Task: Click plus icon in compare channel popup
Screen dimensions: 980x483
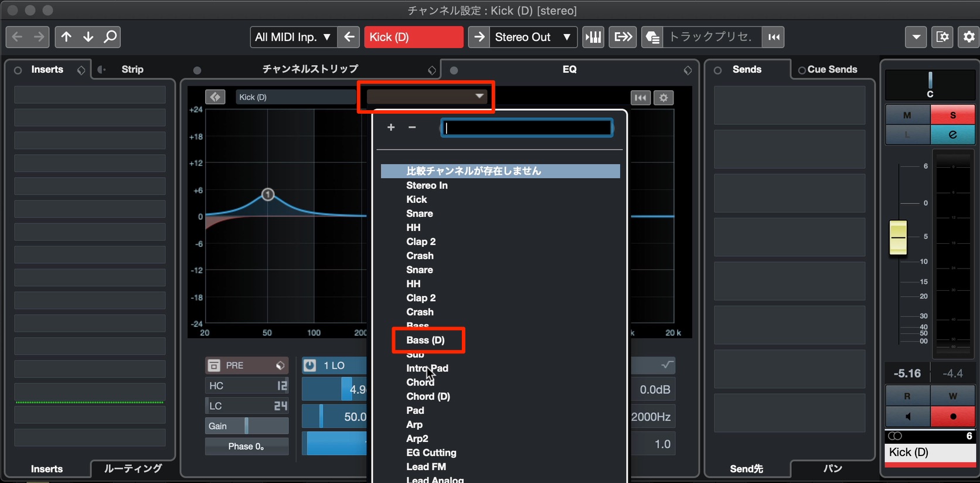Action: 391,127
